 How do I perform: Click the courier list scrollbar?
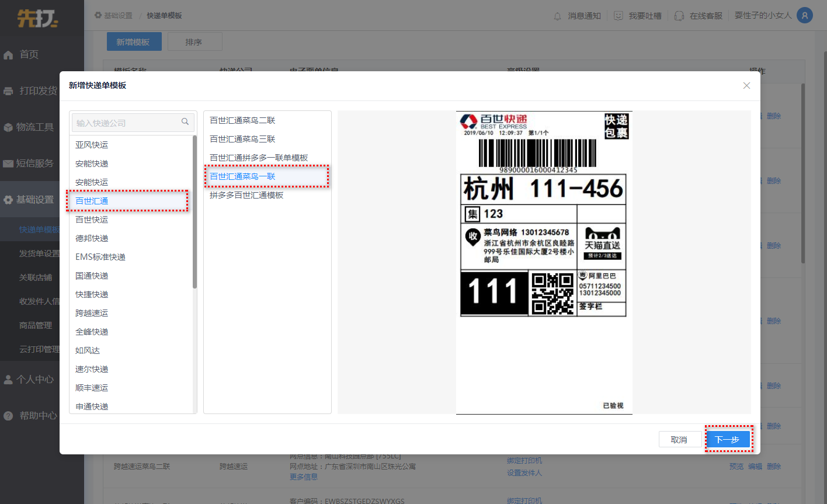tap(194, 212)
